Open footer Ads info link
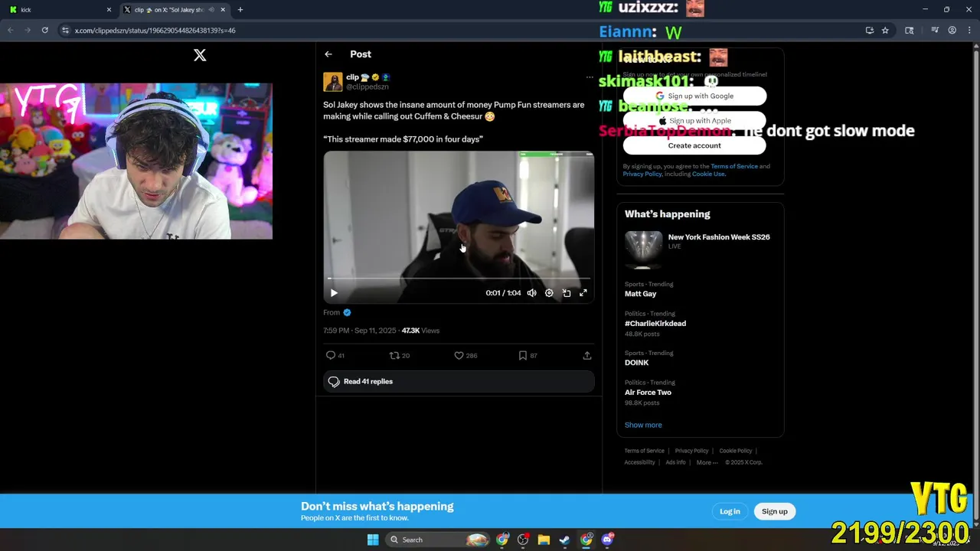980x551 pixels. (x=675, y=462)
